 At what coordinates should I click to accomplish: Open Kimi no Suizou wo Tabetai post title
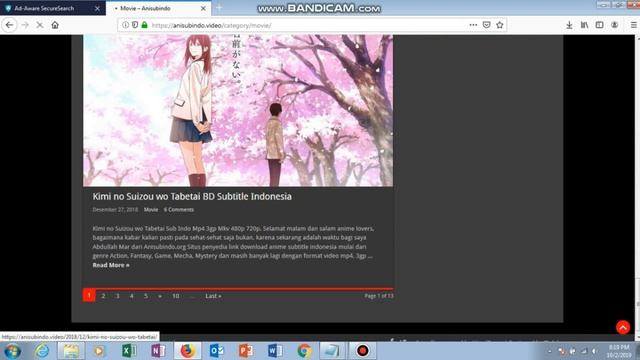tap(192, 196)
